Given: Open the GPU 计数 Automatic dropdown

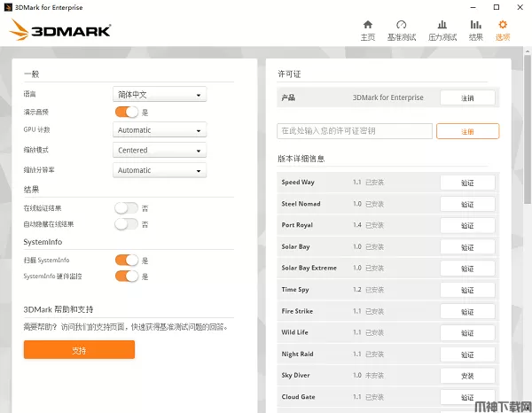Looking at the screenshot, I should (160, 130).
